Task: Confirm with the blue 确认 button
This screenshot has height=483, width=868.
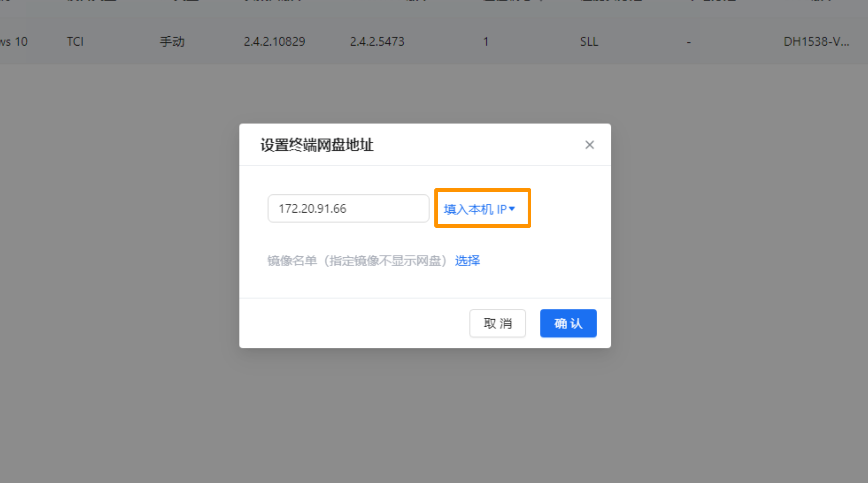Action: pos(568,323)
